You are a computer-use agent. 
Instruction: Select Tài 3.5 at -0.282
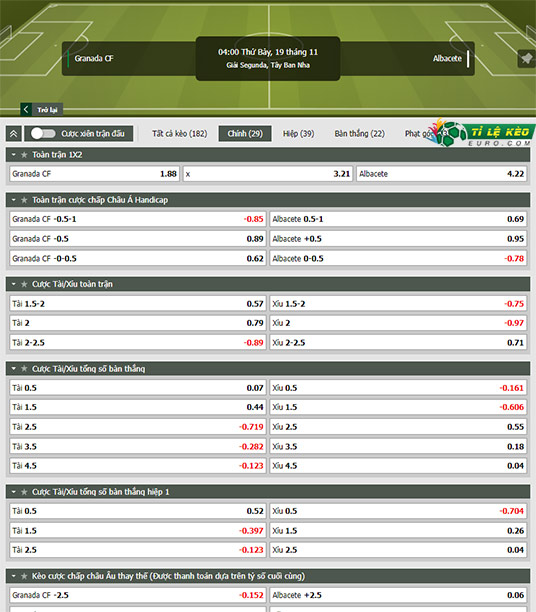tap(138, 447)
